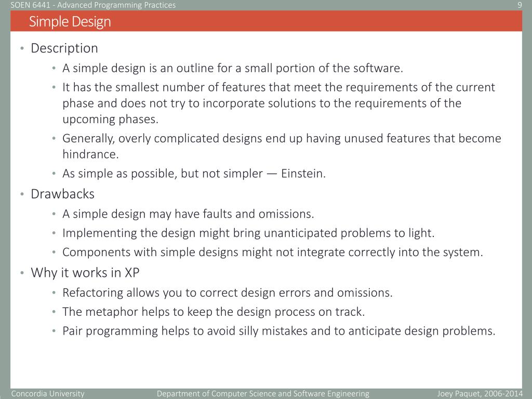This screenshot has height=399, width=532.
Task: Click bullet beginning 'It has the smallest number'
Action: (x=279, y=103)
